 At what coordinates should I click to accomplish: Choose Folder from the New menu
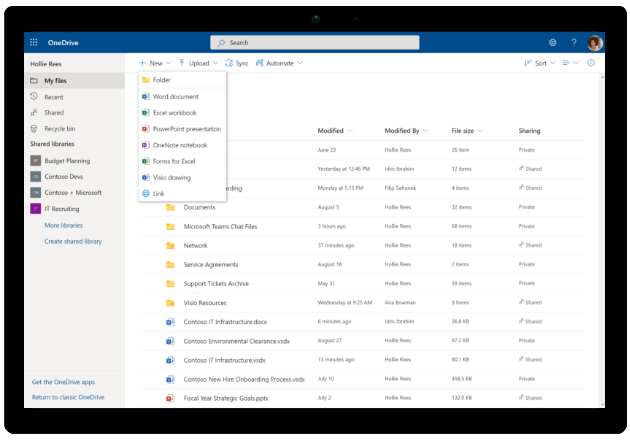pos(182,80)
